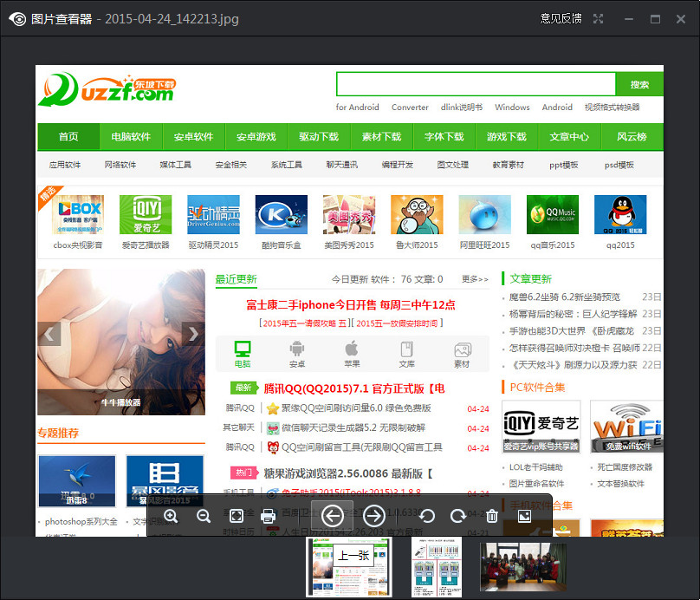This screenshot has height=600, width=700.
Task: Click banner's left previous arrow
Action: tap(49, 334)
